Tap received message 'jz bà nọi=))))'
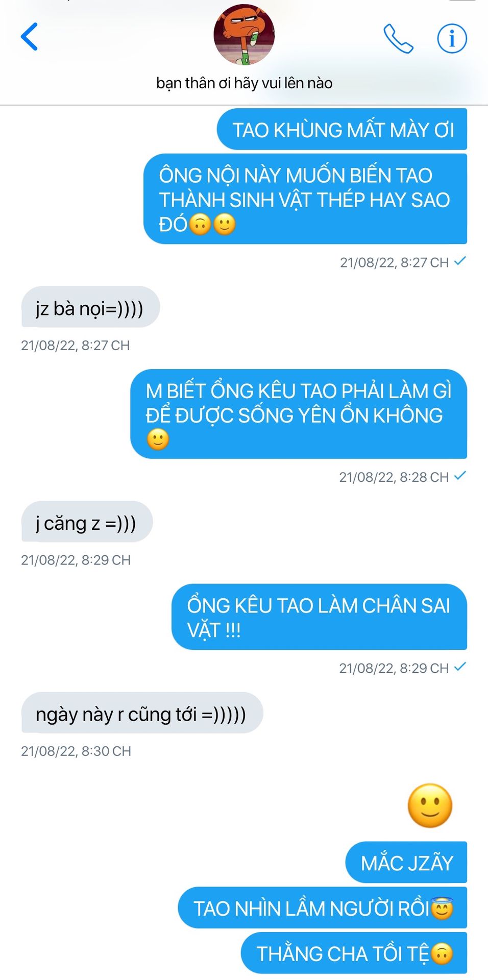Viewport: 488px width, 980px height. tap(90, 307)
